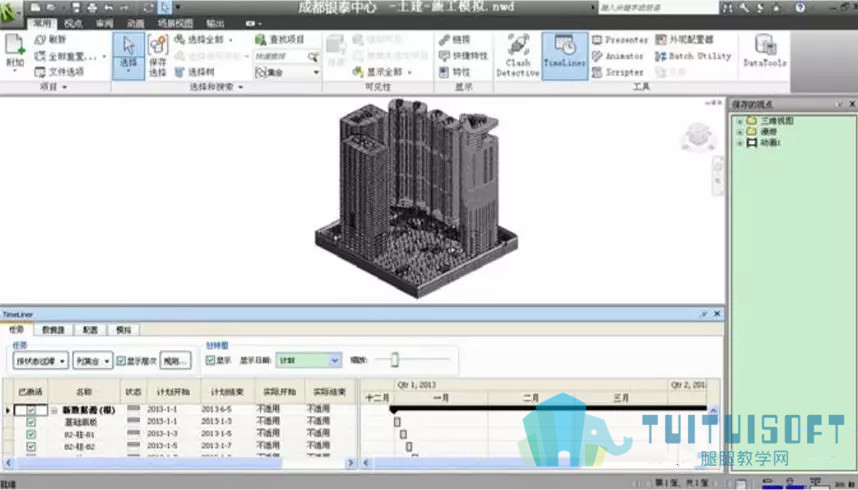Open the Configure (配置) TimeLiner tab

90,330
